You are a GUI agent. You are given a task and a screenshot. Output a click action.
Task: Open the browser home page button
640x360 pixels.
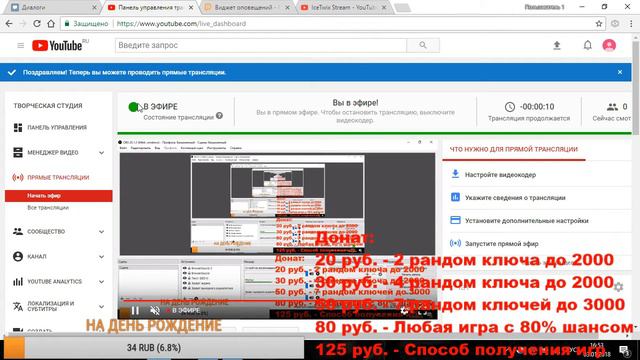tap(51, 24)
